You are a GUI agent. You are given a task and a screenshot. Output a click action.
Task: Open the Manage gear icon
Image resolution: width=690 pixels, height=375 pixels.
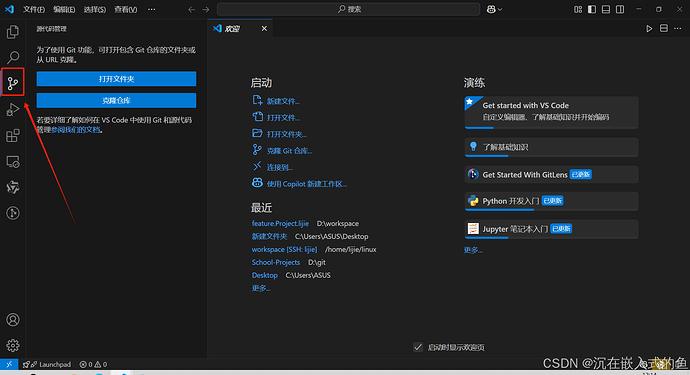(13, 346)
